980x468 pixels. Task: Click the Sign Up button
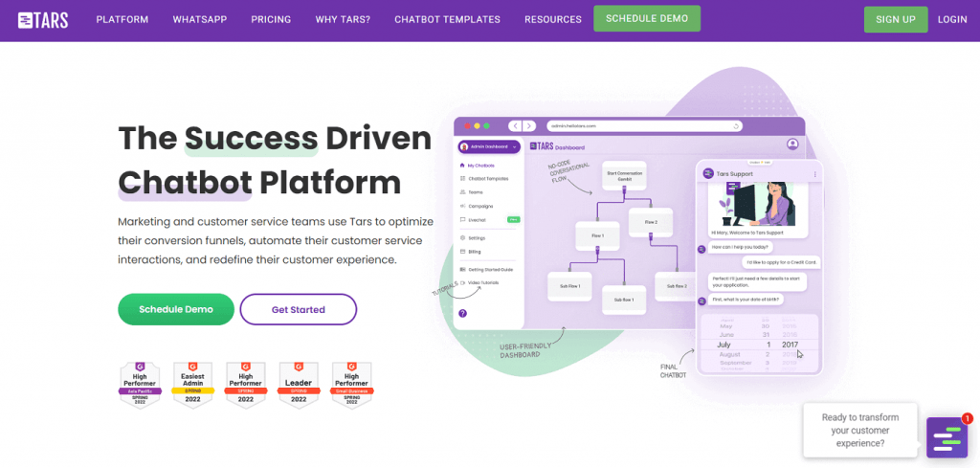[896, 19]
